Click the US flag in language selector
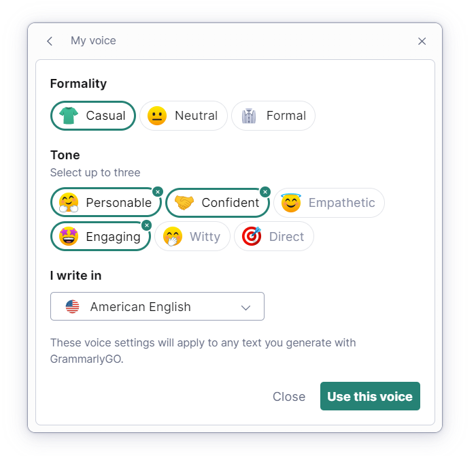Viewport: 476px width, 456px height. 72,307
